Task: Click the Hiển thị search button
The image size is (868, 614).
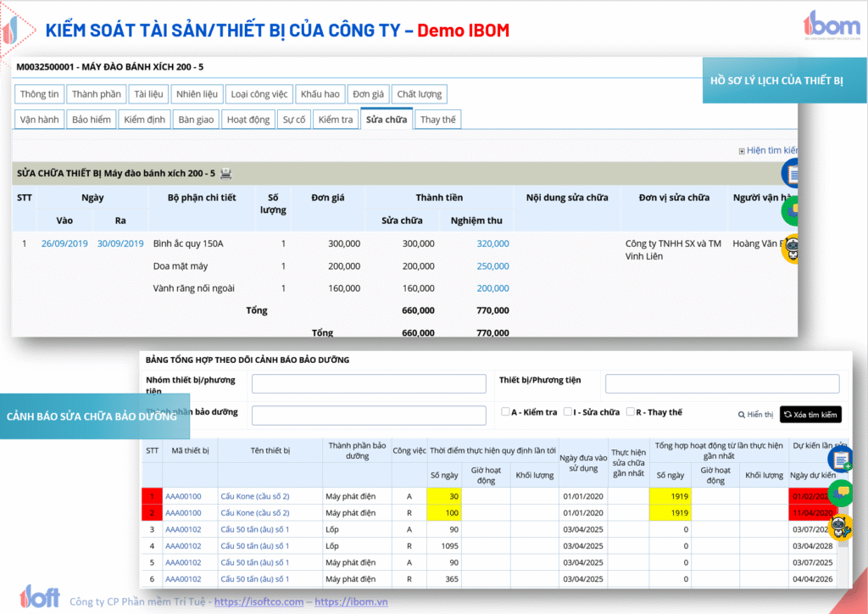Action: pos(755,415)
